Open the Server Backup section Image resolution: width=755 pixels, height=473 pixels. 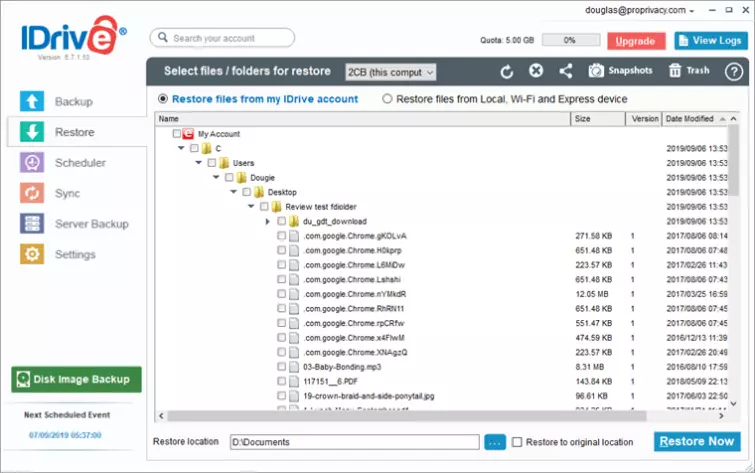(x=91, y=224)
